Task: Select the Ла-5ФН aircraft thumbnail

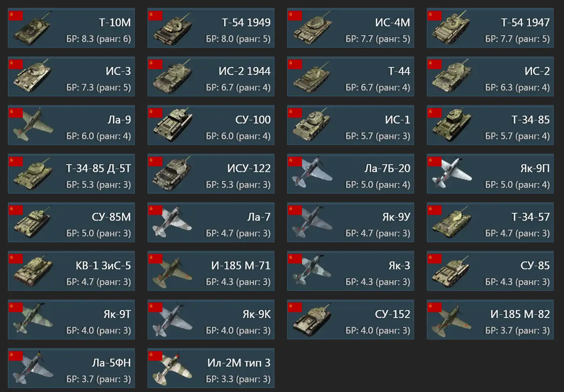Action: point(32,368)
